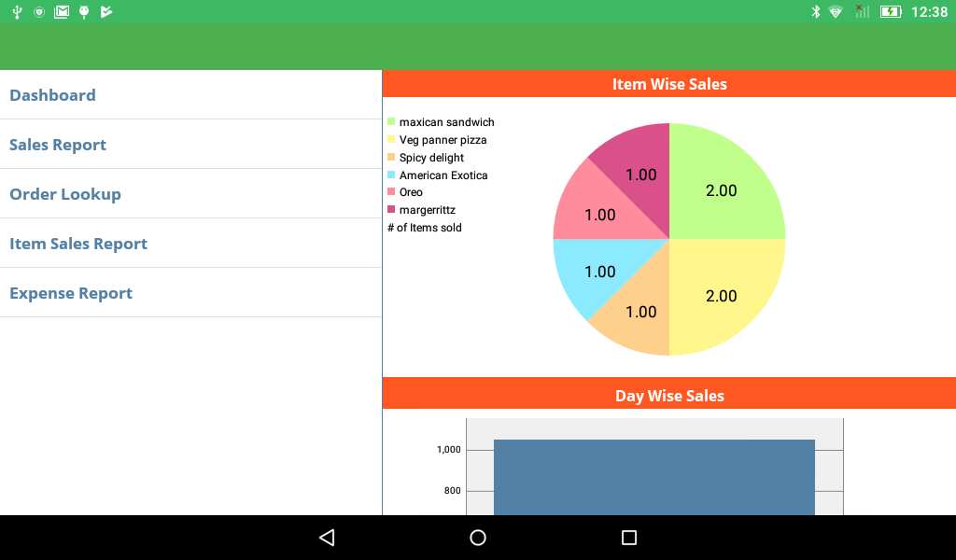Screen dimensions: 956x560
Task: Open recent apps with square button
Action: [628, 538]
